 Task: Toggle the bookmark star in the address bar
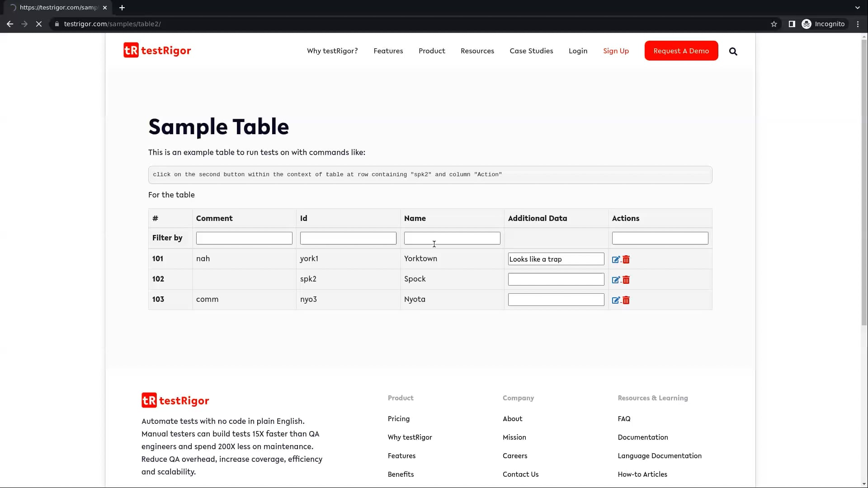774,24
